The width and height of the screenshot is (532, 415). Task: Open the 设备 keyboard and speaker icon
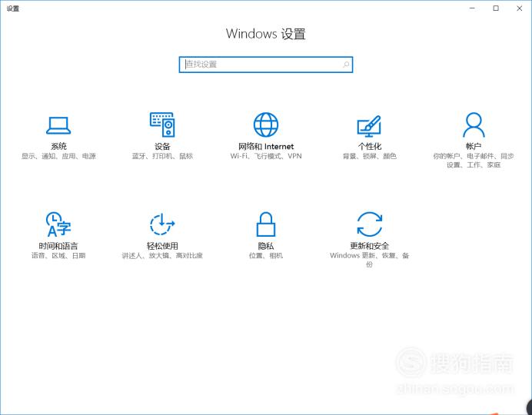(x=162, y=124)
